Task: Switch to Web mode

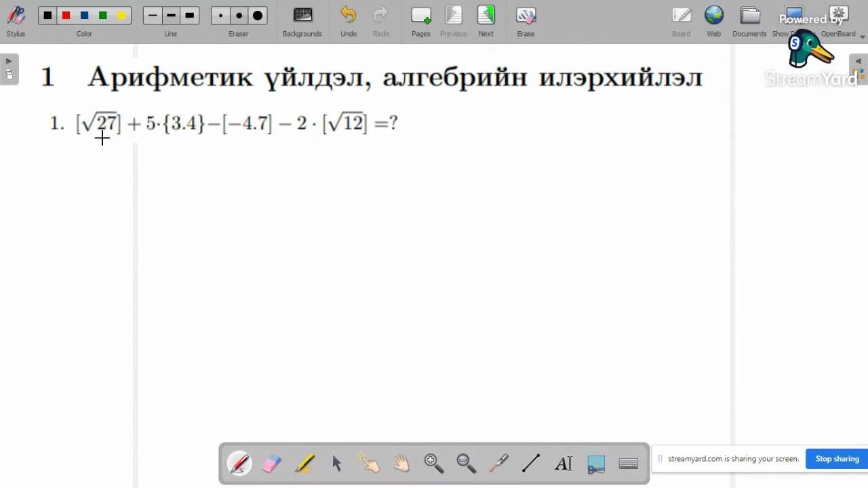Action: [714, 22]
